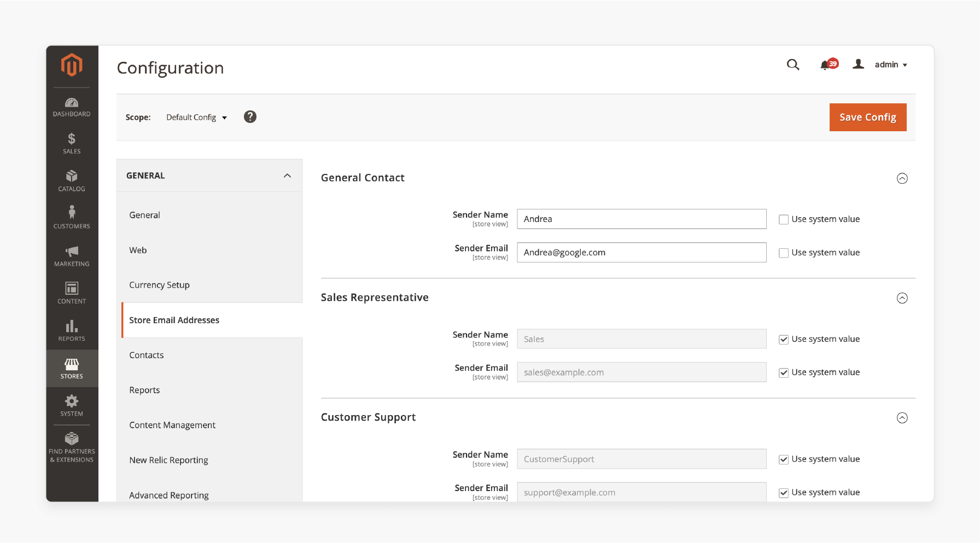Uncheck Customer Support Sender Name system value
980x543 pixels.
point(784,459)
